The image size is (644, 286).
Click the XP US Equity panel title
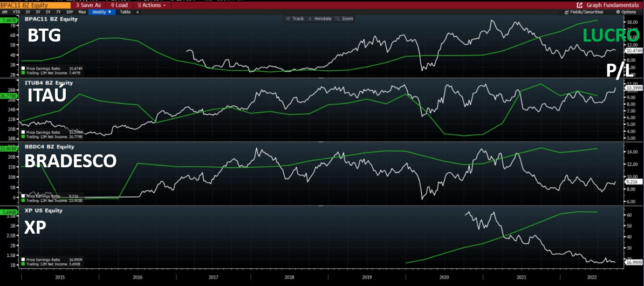tap(44, 211)
